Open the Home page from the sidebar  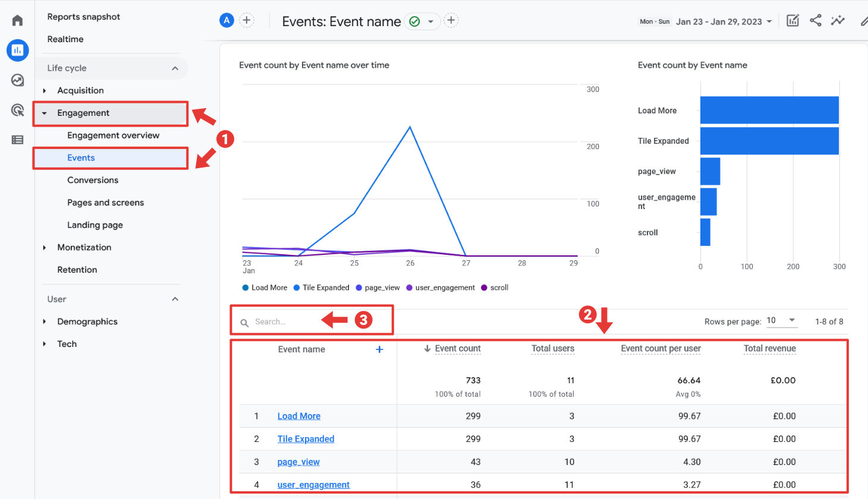17,20
